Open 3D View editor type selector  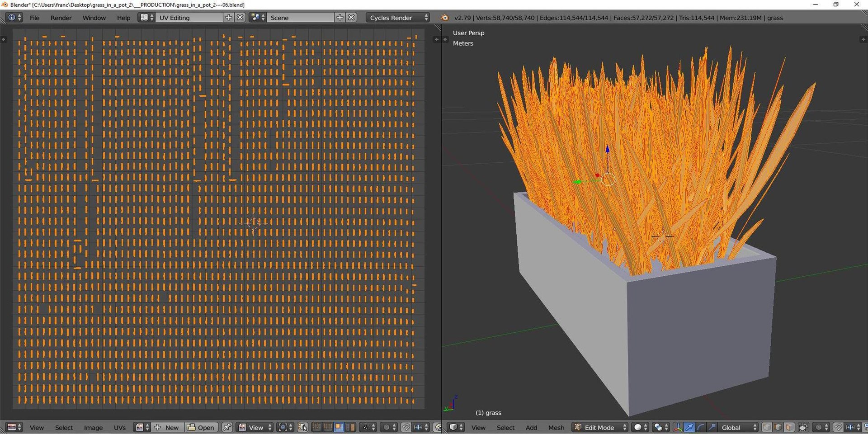point(456,427)
